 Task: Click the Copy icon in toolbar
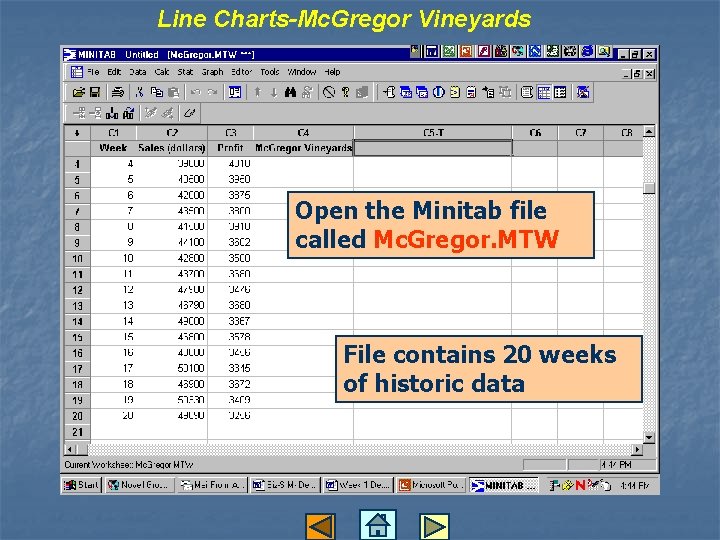[157, 92]
